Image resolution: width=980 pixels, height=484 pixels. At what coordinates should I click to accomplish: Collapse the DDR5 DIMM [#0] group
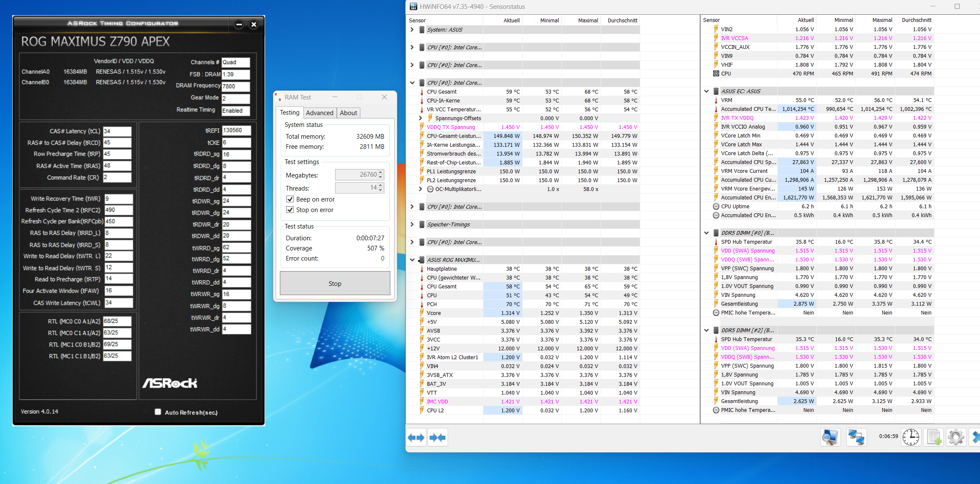pyautogui.click(x=706, y=233)
